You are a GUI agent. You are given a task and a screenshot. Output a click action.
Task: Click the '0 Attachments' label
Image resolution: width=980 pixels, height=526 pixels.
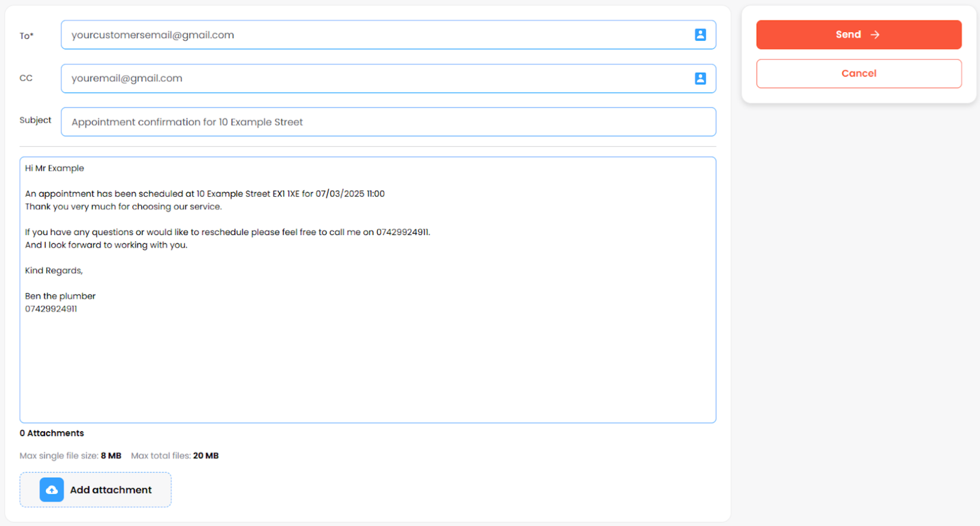(52, 433)
